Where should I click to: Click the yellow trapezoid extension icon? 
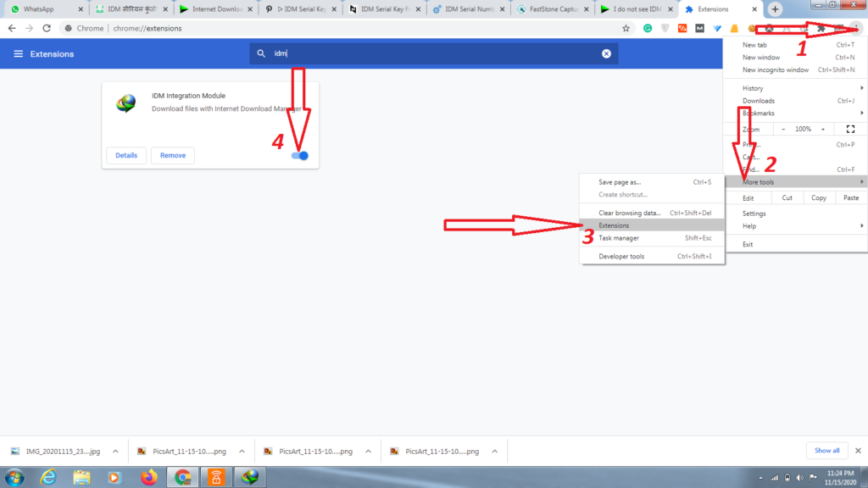coord(735,28)
